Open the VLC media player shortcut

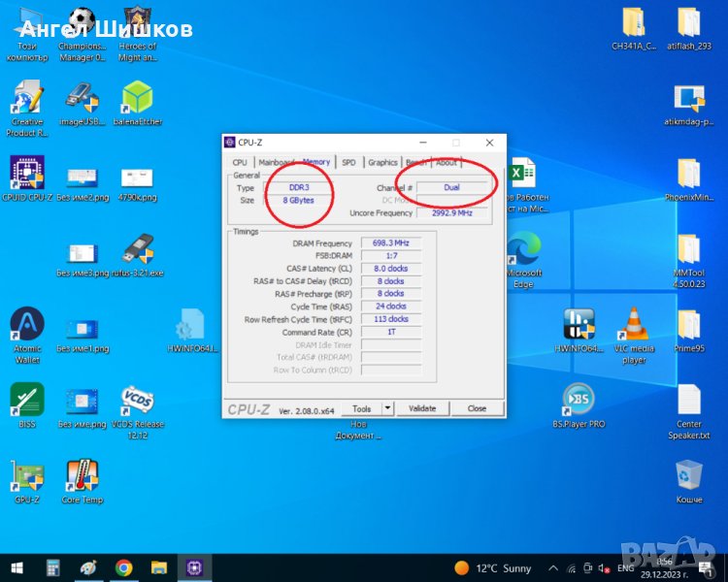pos(634,324)
